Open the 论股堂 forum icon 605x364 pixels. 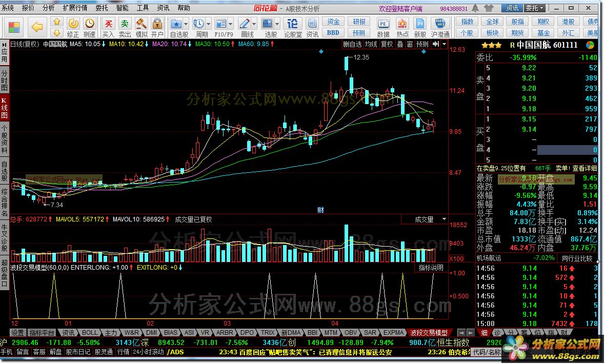point(292,24)
